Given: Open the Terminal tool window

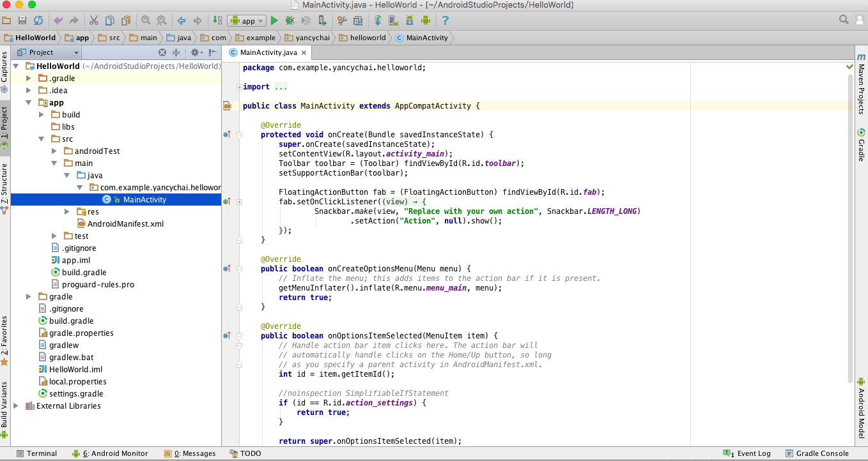Looking at the screenshot, I should [x=36, y=453].
